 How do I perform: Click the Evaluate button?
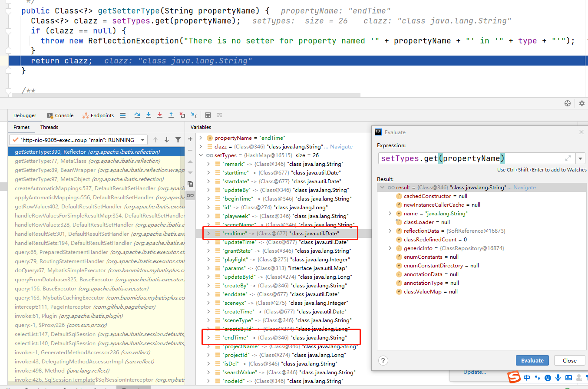532,360
